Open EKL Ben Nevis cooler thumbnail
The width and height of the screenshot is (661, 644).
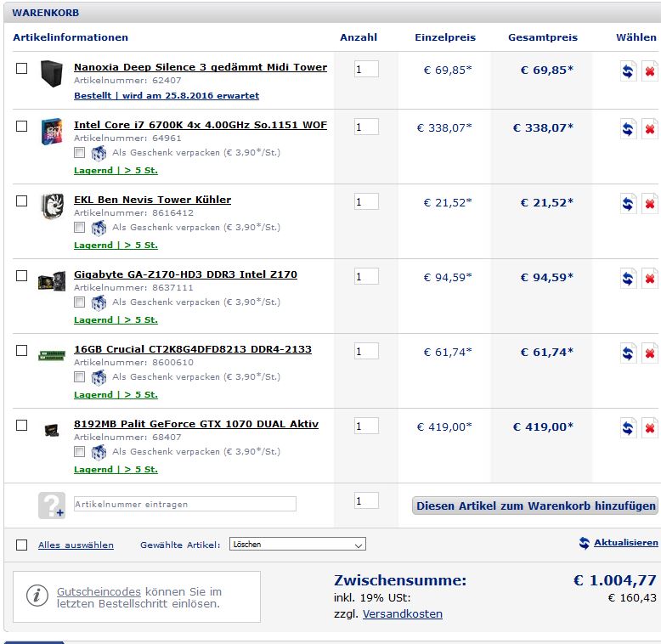53,206
